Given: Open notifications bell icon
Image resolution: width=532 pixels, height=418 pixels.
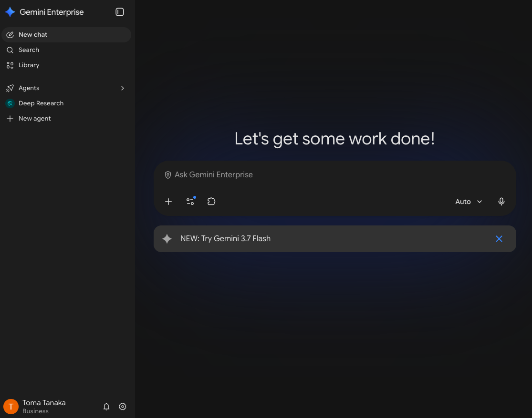Looking at the screenshot, I should click(x=106, y=407).
